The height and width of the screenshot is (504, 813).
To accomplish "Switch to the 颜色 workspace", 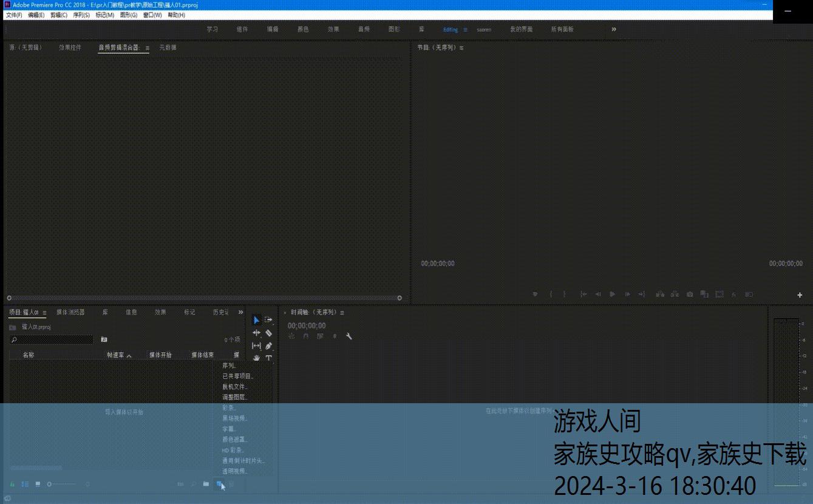I will (x=303, y=29).
